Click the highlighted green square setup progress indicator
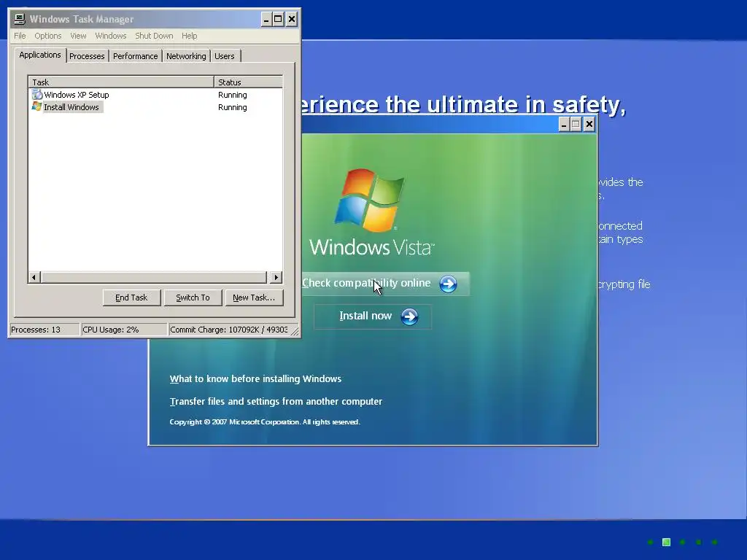The height and width of the screenshot is (560, 747). pos(667,542)
